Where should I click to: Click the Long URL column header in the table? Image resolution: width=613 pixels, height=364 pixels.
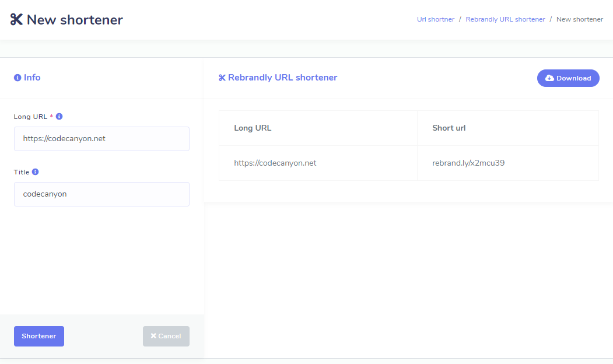(x=253, y=128)
